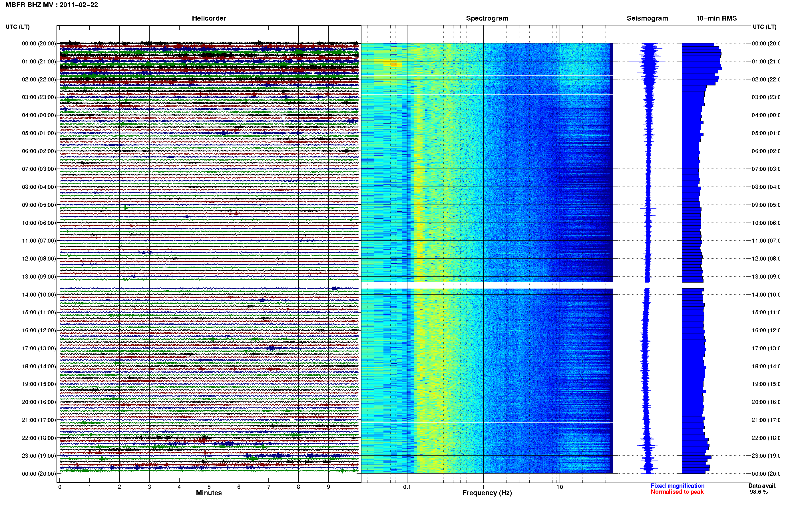Select the 'Seismogram' panel heading

pyautogui.click(x=647, y=18)
